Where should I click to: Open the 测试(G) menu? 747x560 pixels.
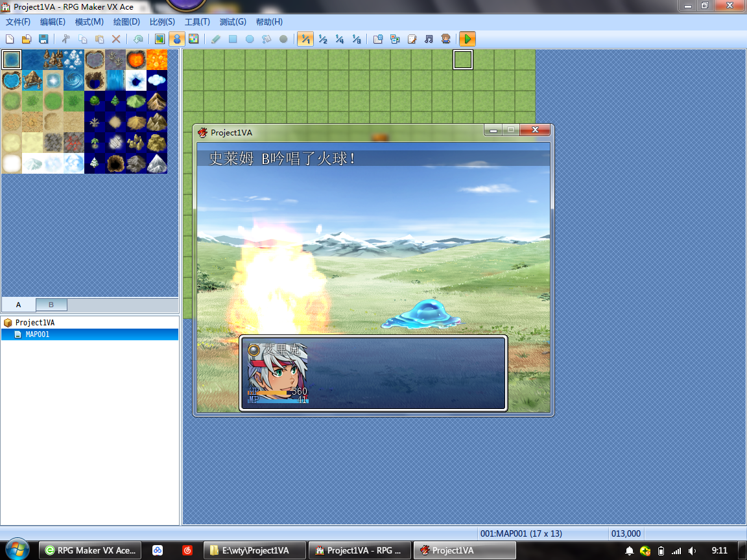[233, 22]
